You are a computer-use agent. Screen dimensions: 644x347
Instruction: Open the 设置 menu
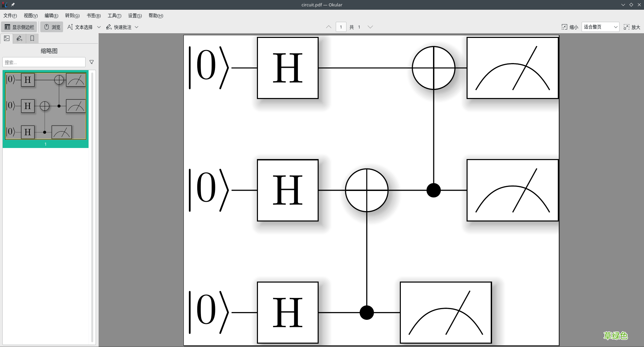tap(135, 16)
